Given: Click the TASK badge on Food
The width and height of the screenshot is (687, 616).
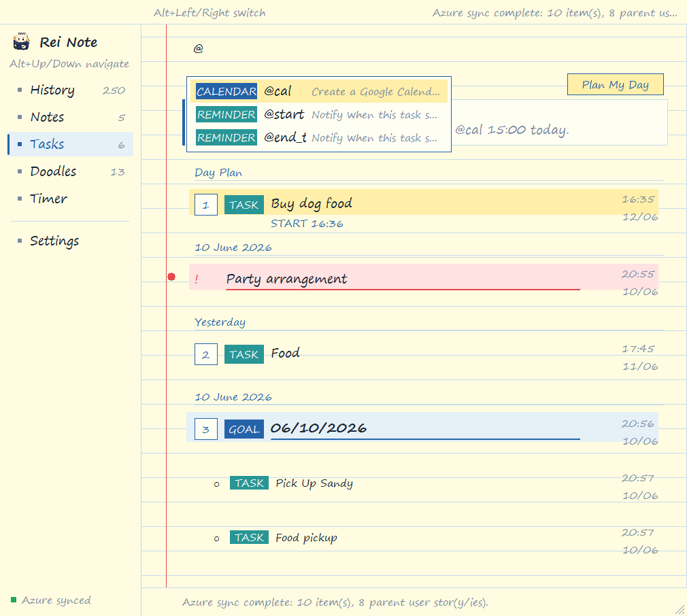Looking at the screenshot, I should [244, 354].
